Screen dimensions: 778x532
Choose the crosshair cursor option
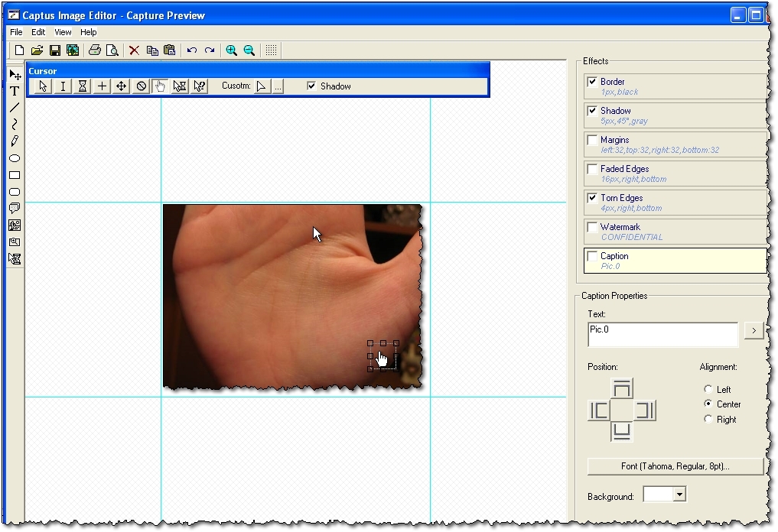[x=102, y=86]
